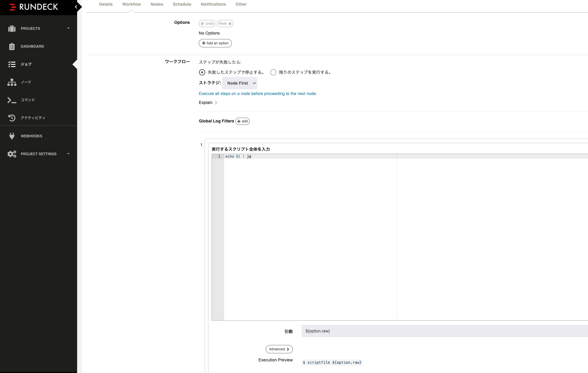Switch to the Nodes tab
Screen dimensions: 588x373
(157, 4)
